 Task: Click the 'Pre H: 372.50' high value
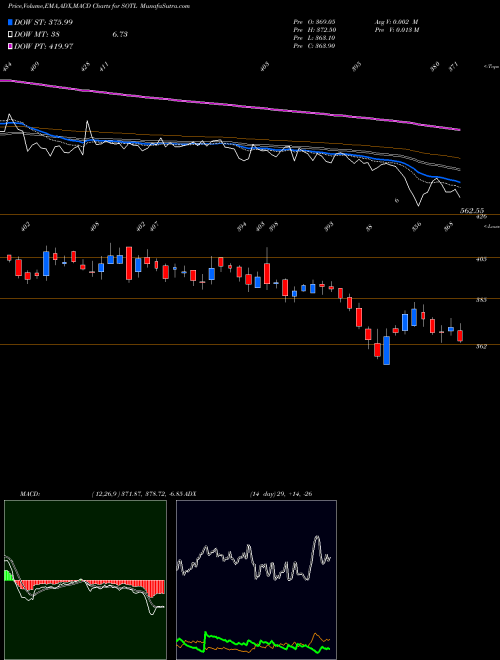coord(314,30)
